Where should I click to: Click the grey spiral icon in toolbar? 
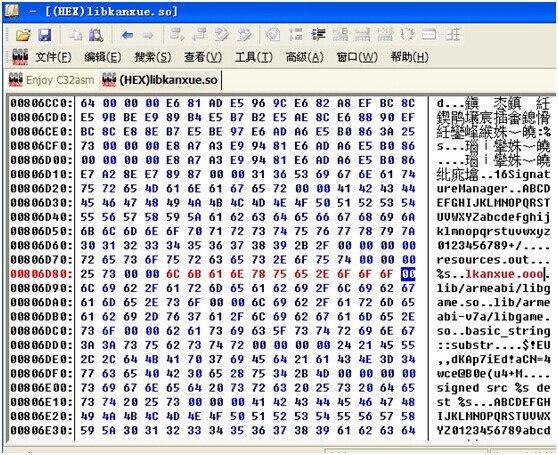pyautogui.click(x=273, y=35)
